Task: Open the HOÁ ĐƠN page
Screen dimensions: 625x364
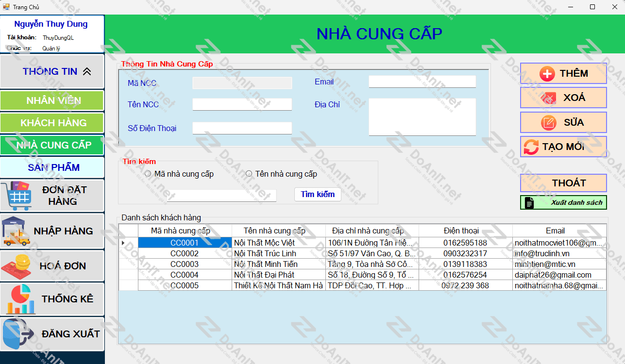Action: click(x=52, y=266)
